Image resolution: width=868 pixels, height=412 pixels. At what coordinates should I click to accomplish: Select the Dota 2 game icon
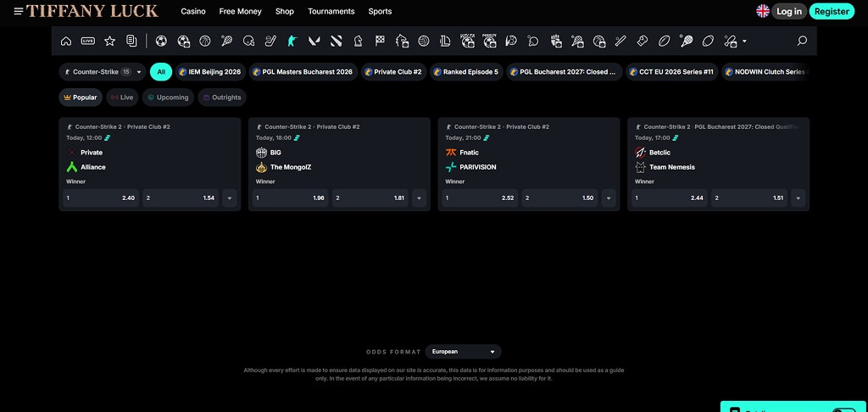coord(336,41)
